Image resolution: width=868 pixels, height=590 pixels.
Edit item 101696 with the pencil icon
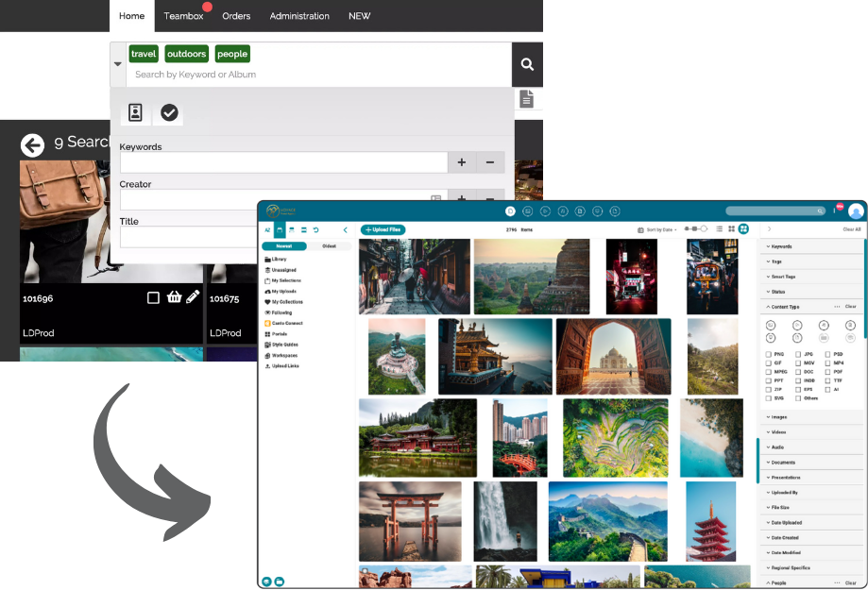pyautogui.click(x=193, y=297)
